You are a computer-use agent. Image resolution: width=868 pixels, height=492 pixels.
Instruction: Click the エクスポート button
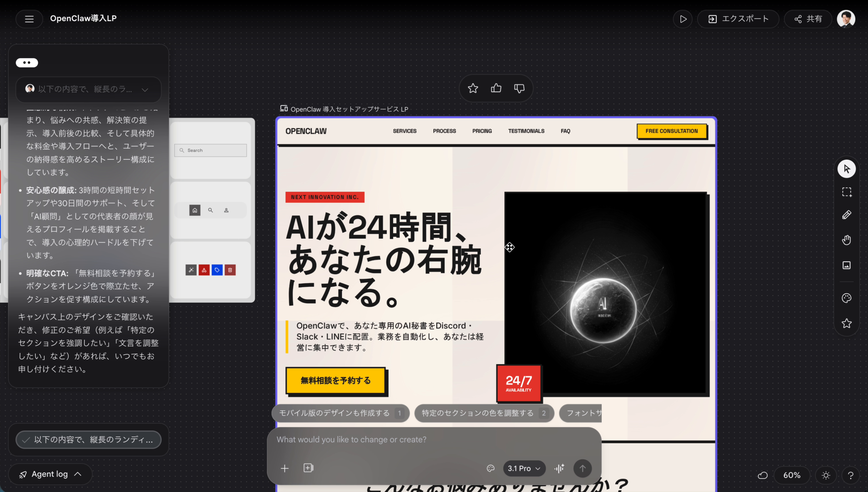[738, 19]
